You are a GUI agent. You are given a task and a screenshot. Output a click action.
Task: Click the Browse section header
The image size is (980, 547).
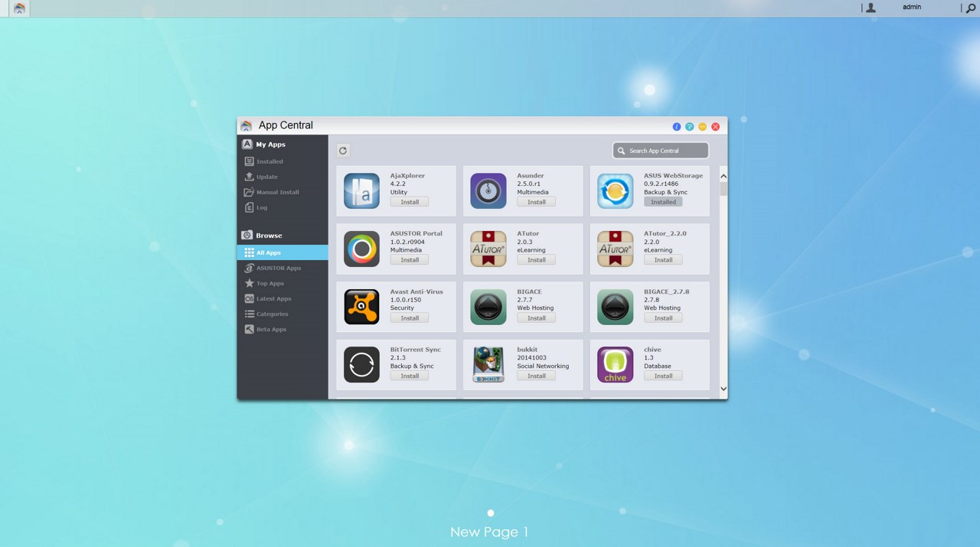(x=269, y=236)
